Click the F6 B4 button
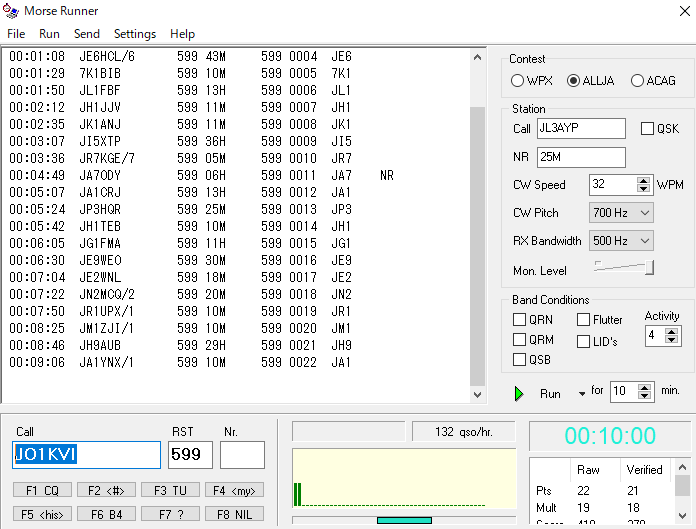The width and height of the screenshot is (696, 529). click(x=106, y=514)
